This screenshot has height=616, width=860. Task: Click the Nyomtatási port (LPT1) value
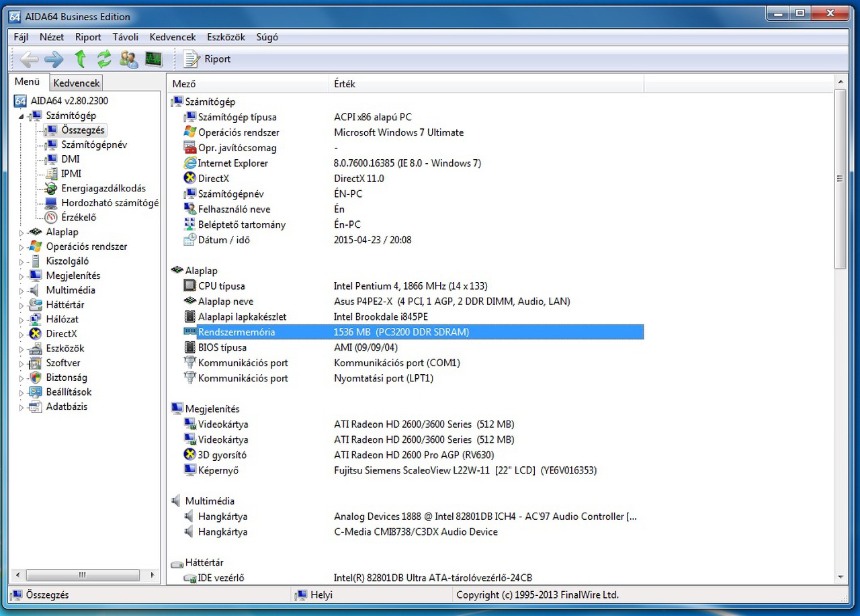point(384,378)
